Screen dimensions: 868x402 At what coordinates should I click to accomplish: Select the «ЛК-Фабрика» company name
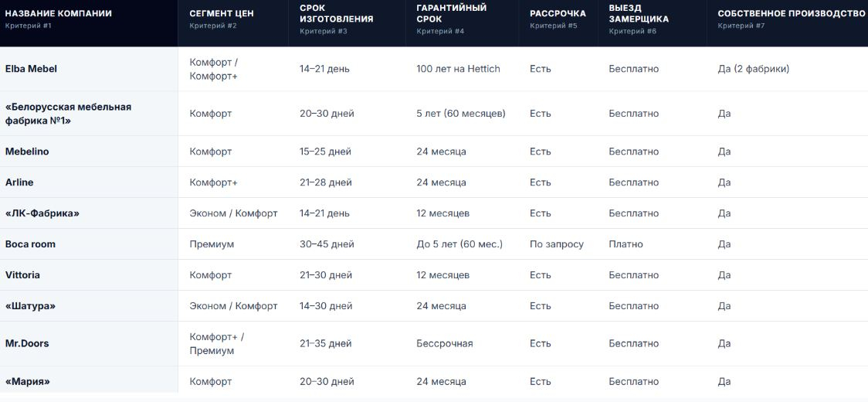(x=42, y=213)
